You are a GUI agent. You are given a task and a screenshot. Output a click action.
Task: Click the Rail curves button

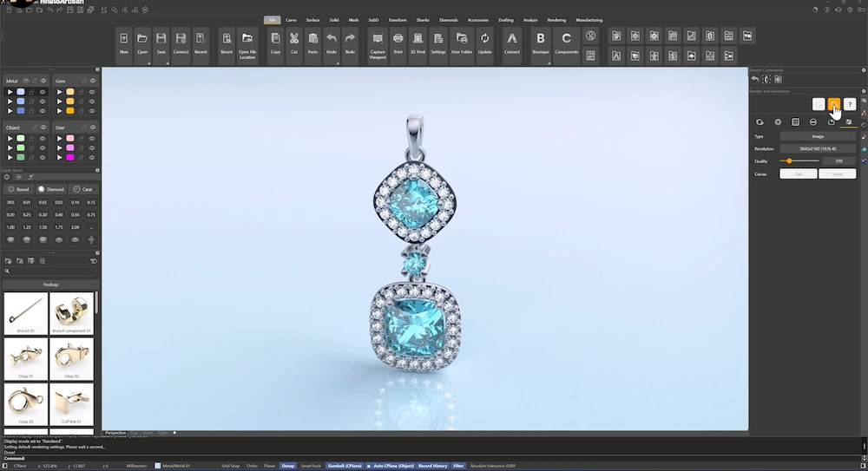[798, 173]
